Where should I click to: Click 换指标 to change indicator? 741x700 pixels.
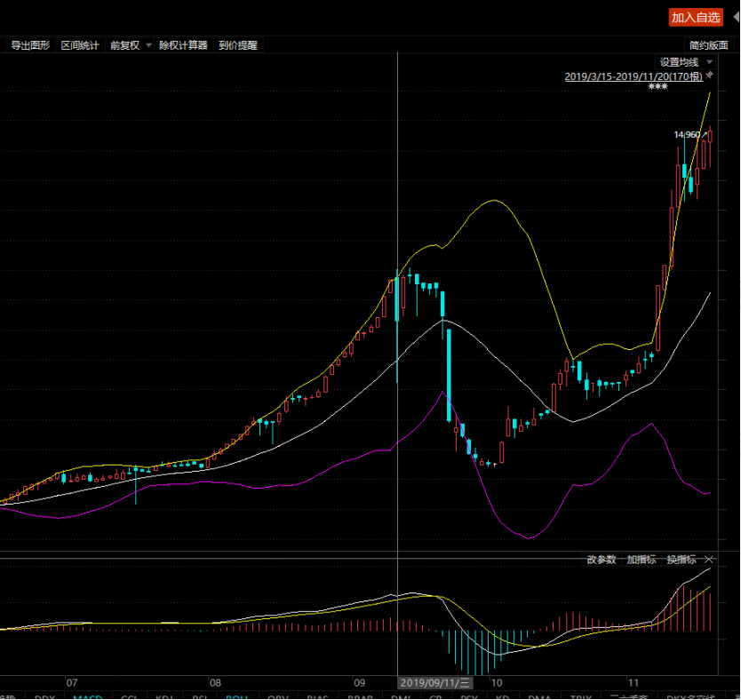tap(681, 560)
